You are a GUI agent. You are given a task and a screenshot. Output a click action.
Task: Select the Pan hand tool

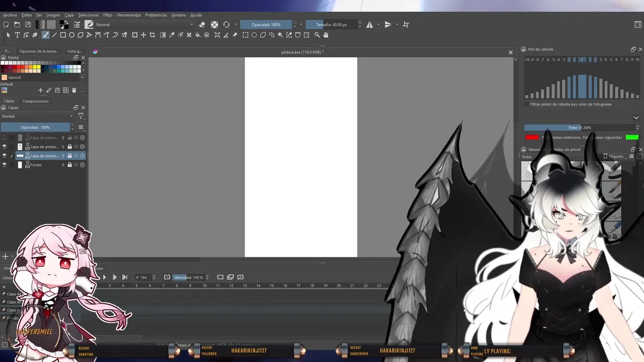point(326,35)
